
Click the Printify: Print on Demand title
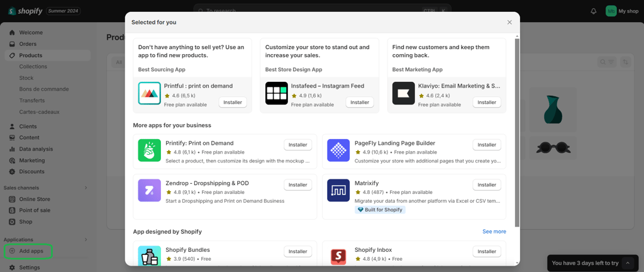tap(199, 144)
